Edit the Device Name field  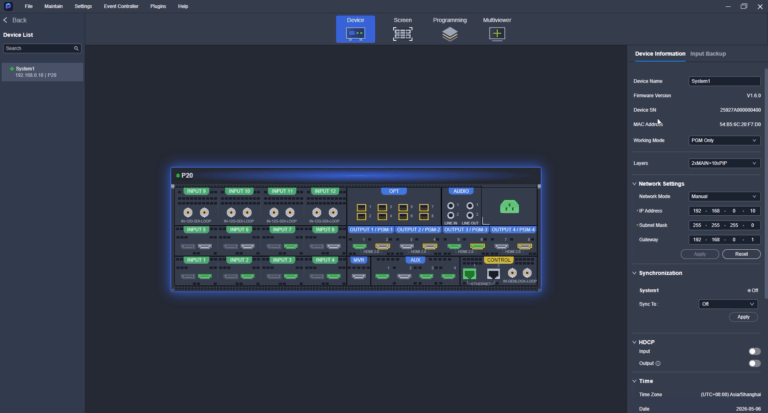click(x=724, y=81)
